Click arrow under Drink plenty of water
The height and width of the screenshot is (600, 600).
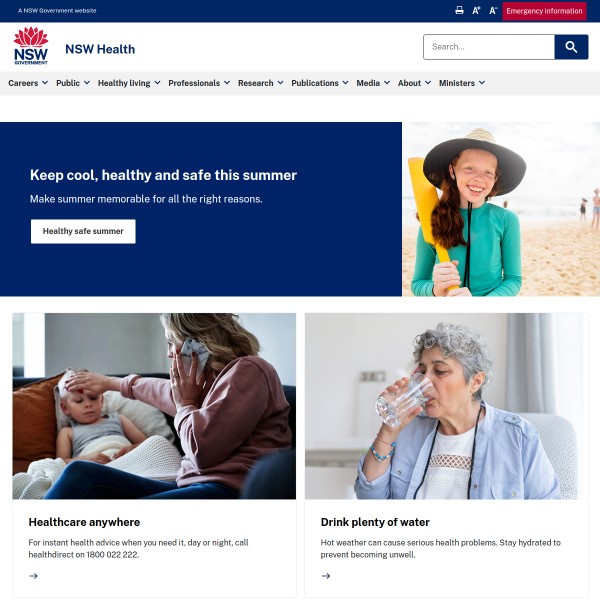coord(326,576)
